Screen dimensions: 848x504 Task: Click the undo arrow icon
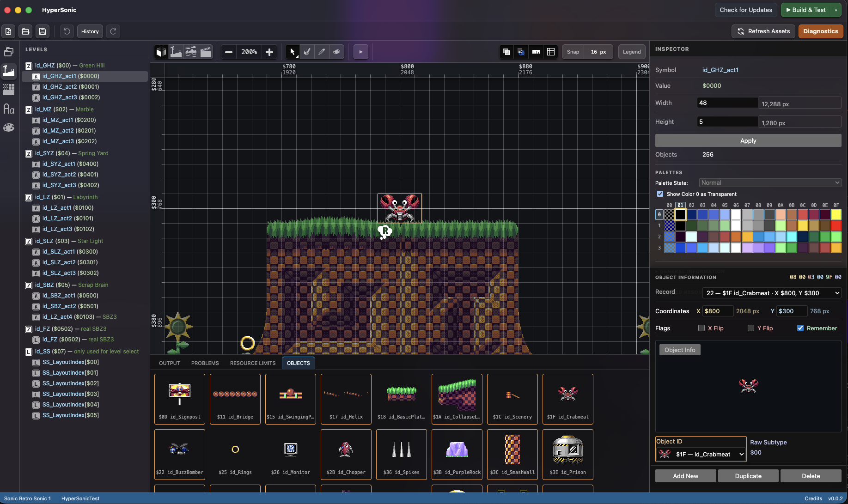pos(67,31)
